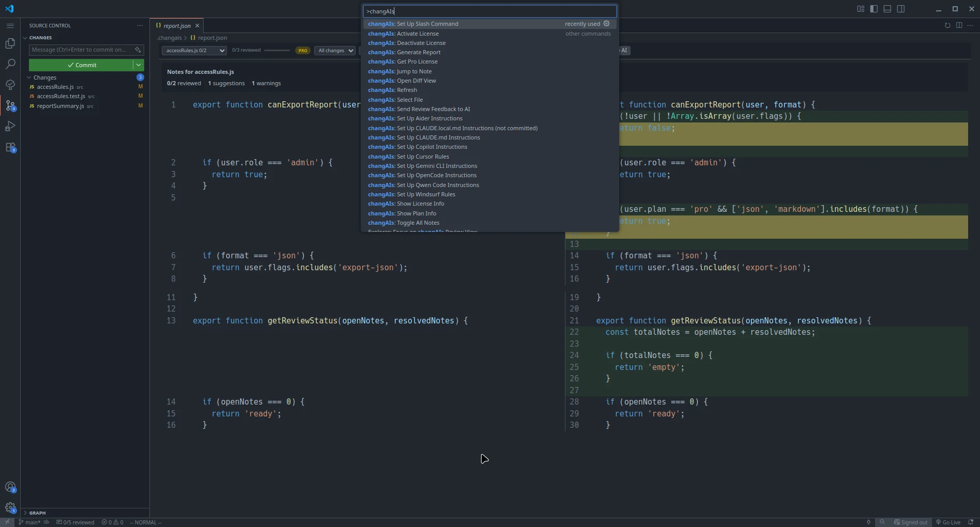980x527 pixels.
Task: Click the reviewed progress bar
Action: coord(277,51)
